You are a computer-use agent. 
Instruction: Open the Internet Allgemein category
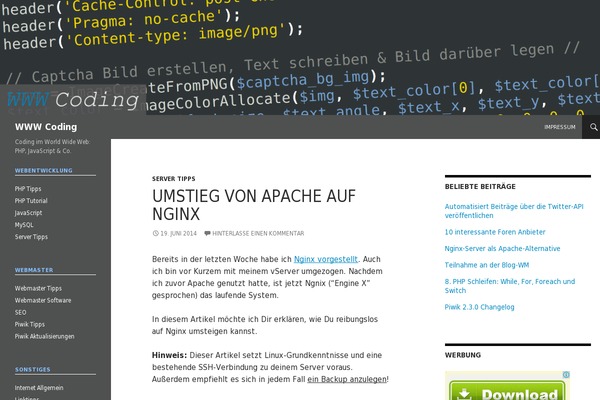[x=39, y=388]
